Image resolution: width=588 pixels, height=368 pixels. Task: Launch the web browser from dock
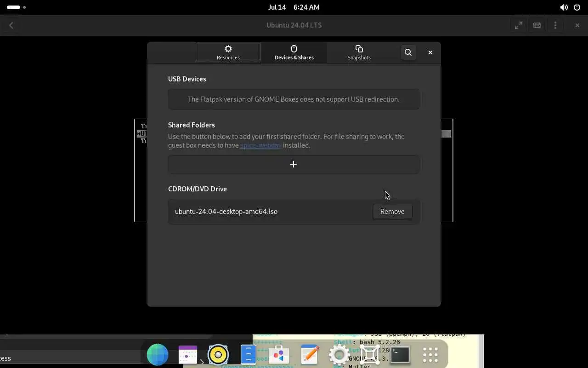[x=158, y=355]
